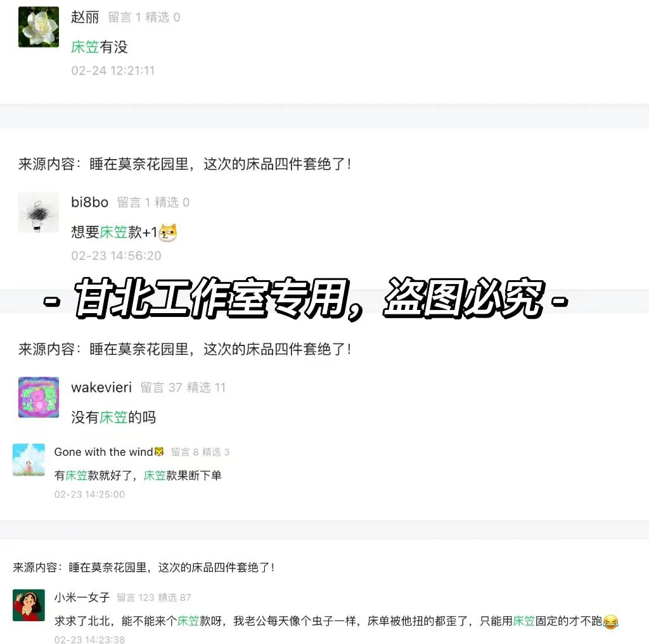
Task: Open the source article line above 小米一女子
Action: 144,567
